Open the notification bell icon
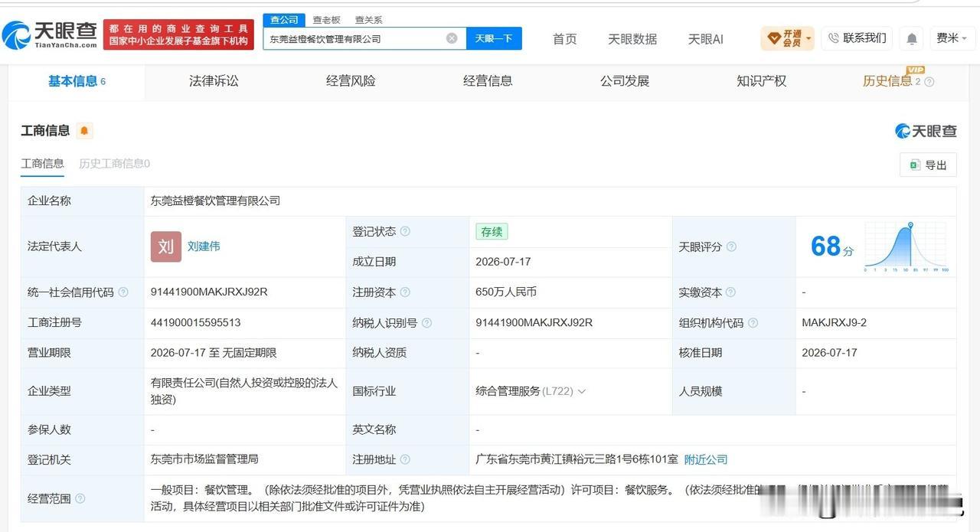Screen dimensions: 980x532 (x=912, y=38)
